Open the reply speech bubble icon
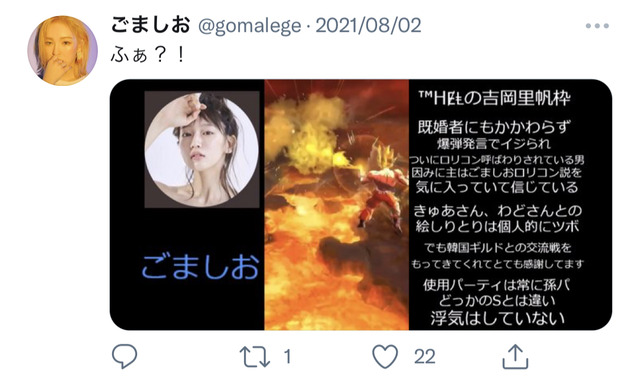The height and width of the screenshot is (387, 640). pyautogui.click(x=124, y=356)
